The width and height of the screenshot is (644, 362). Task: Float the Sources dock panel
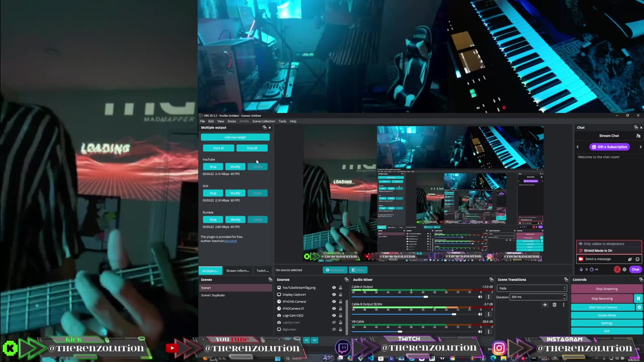click(346, 280)
